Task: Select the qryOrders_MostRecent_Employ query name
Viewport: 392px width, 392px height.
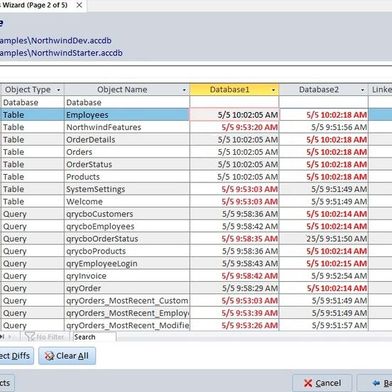Action: click(x=127, y=313)
